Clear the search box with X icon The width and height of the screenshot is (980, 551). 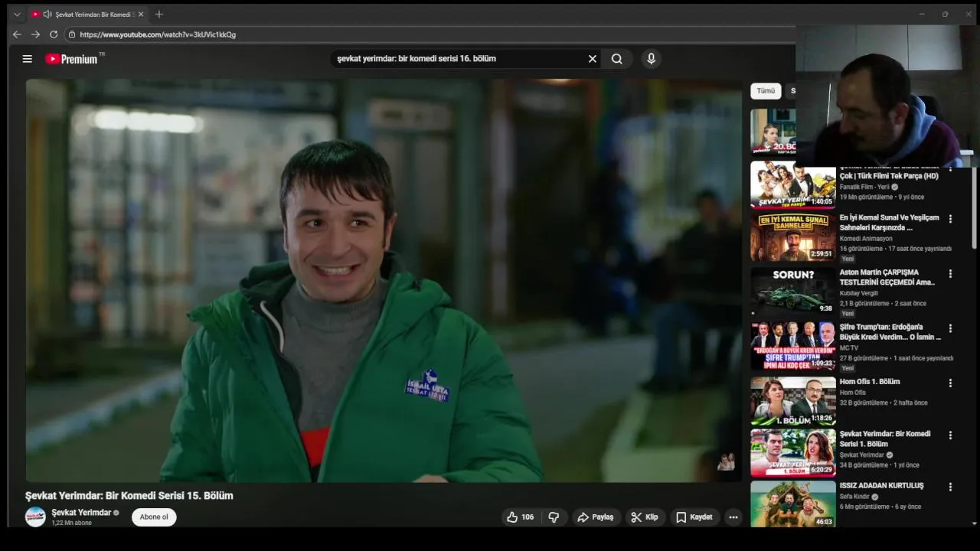[592, 59]
